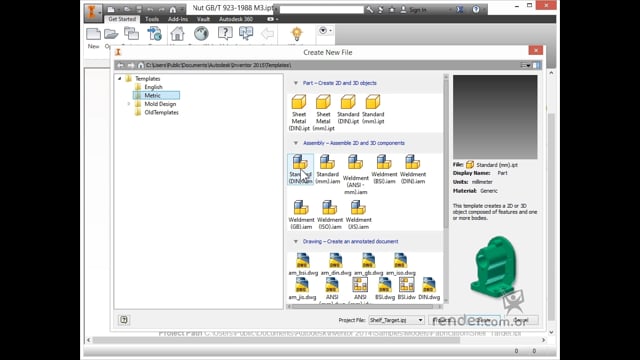Switch to the Get Started tab
640x360 pixels.
(122, 19)
